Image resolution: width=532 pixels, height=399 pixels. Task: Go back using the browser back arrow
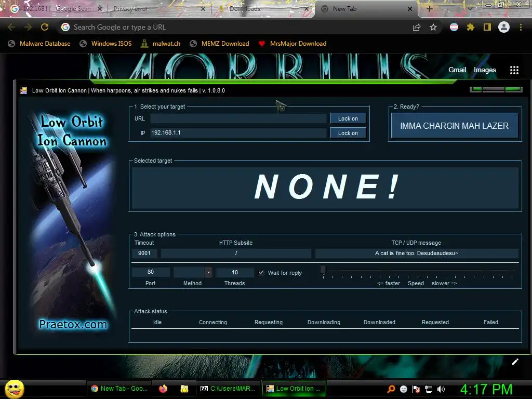point(11,27)
